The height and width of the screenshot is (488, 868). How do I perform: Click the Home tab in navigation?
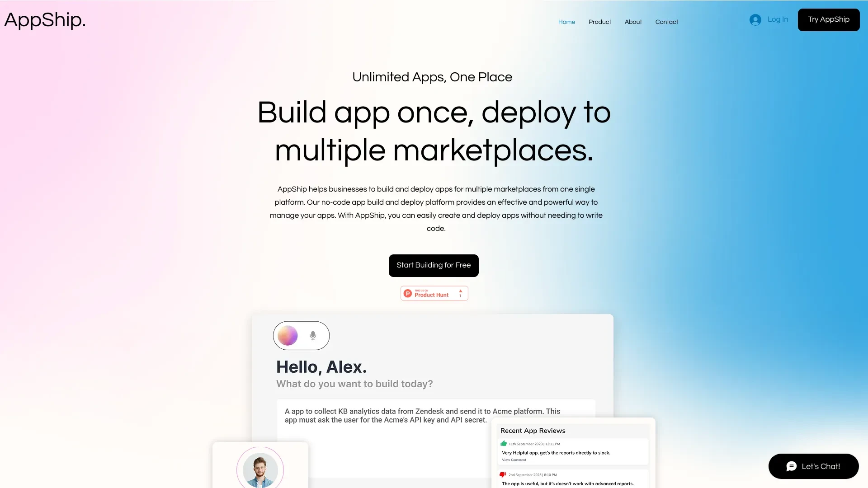(x=566, y=21)
